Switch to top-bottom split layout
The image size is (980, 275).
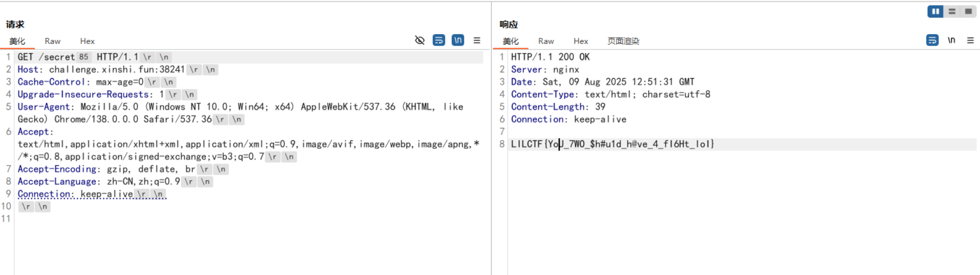pos(952,12)
